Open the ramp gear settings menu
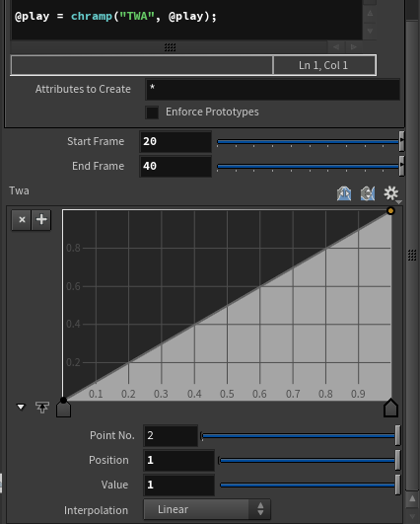Screen dimensions: 420x524 [x=391, y=193]
